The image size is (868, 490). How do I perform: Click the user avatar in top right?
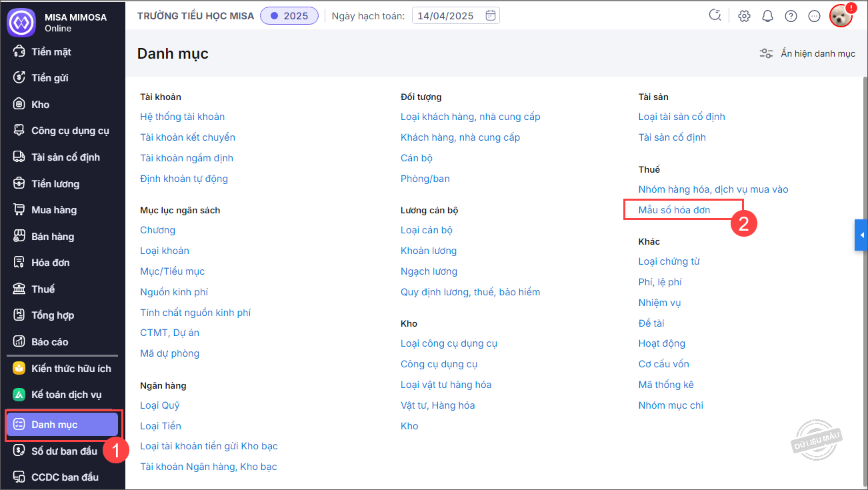(x=841, y=16)
